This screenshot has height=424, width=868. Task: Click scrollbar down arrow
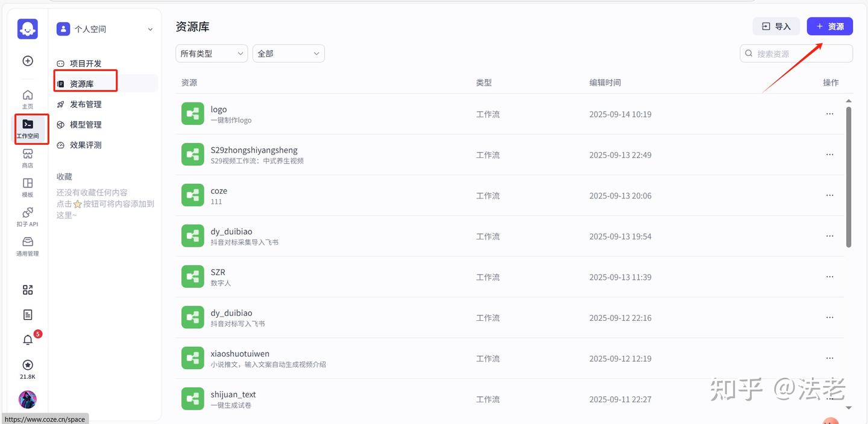tap(849, 408)
